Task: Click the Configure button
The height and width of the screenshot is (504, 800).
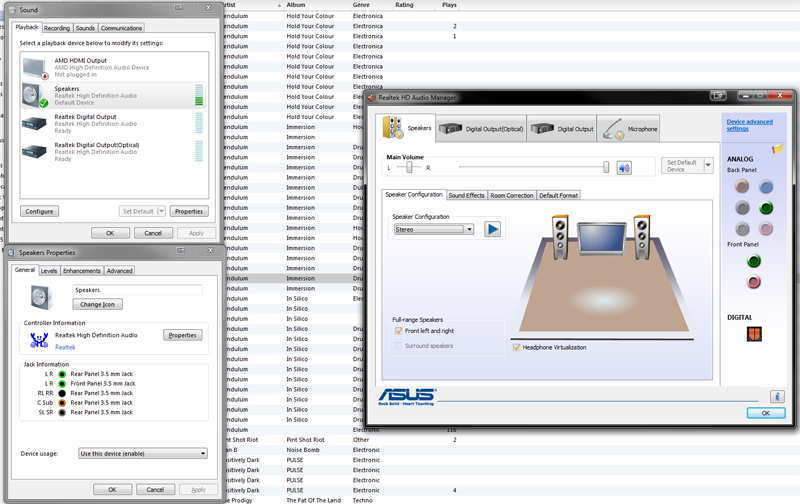Action: 39,211
